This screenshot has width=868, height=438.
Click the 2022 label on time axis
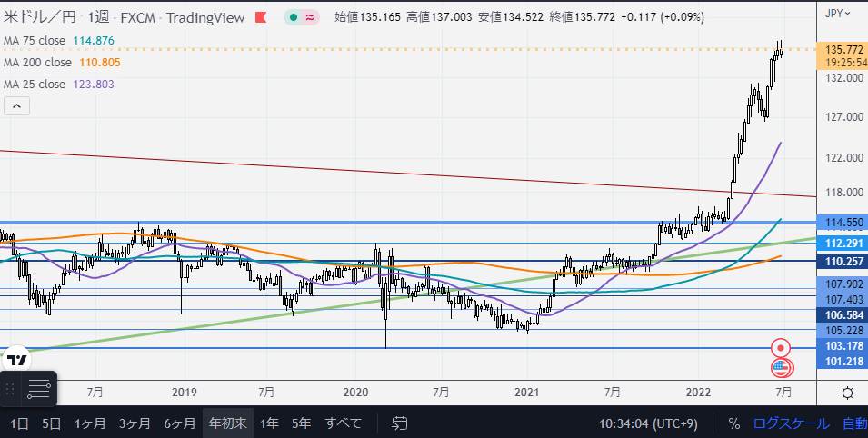click(699, 393)
